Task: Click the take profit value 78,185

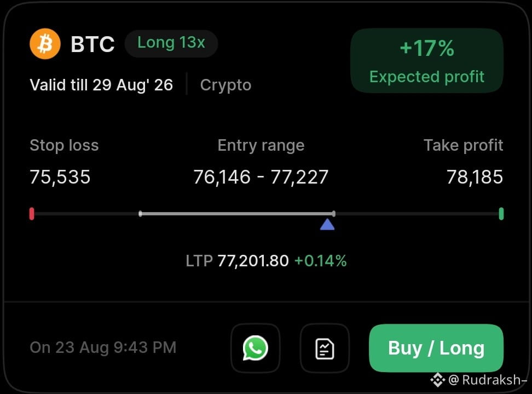Action: coord(475,177)
